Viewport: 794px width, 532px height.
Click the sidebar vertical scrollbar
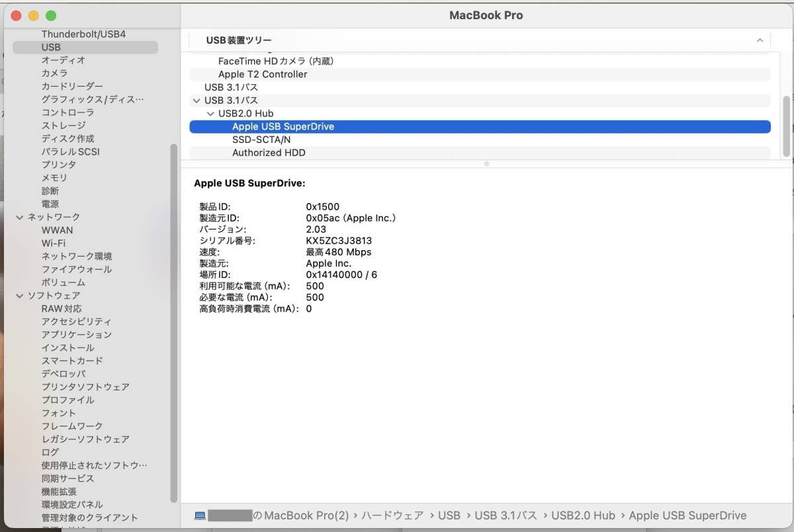click(173, 323)
